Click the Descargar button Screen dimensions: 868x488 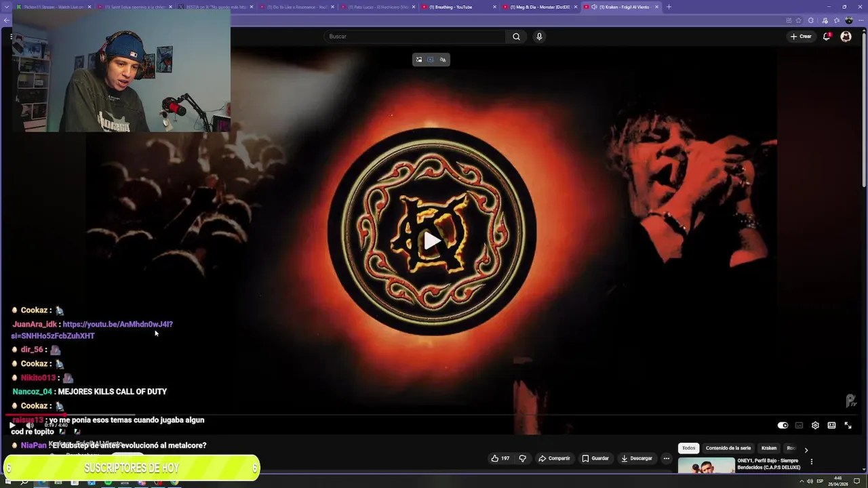pyautogui.click(x=636, y=458)
